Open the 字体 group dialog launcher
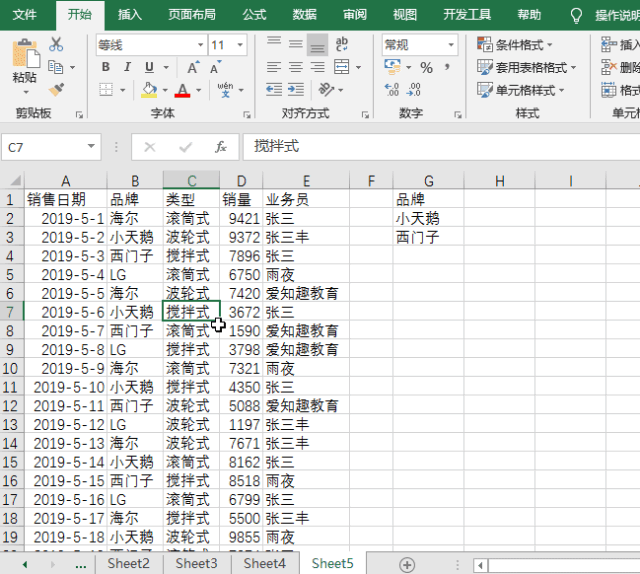The width and height of the screenshot is (640, 574). [247, 115]
